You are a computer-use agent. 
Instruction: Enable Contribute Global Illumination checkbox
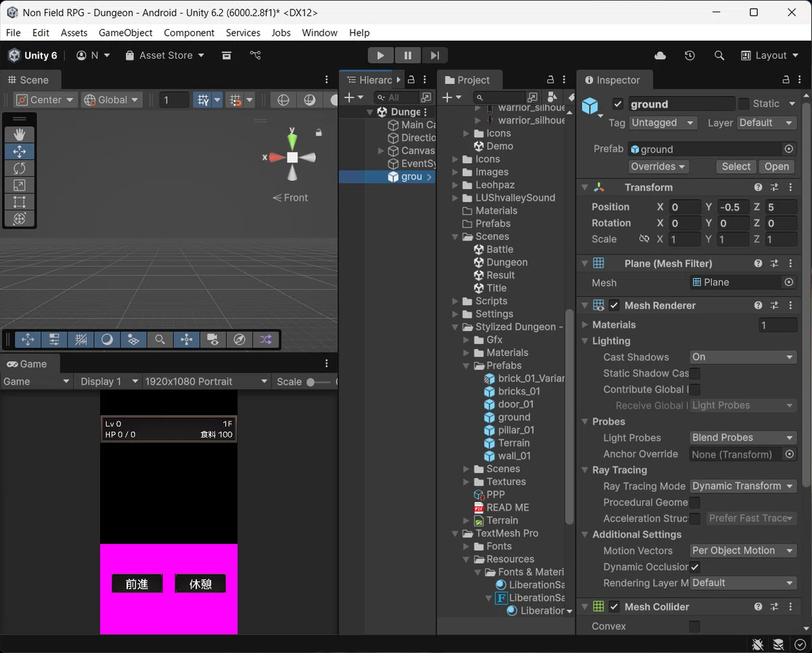(695, 390)
